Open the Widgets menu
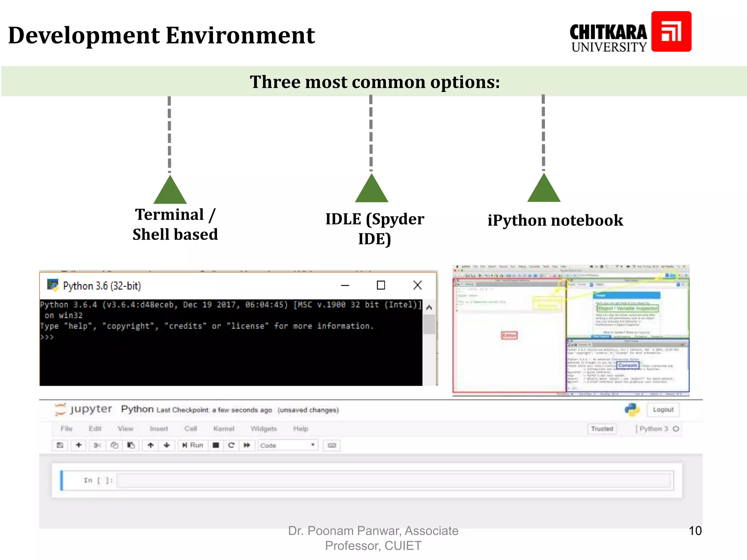Viewport: 747px width, 560px height. pyautogui.click(x=264, y=429)
